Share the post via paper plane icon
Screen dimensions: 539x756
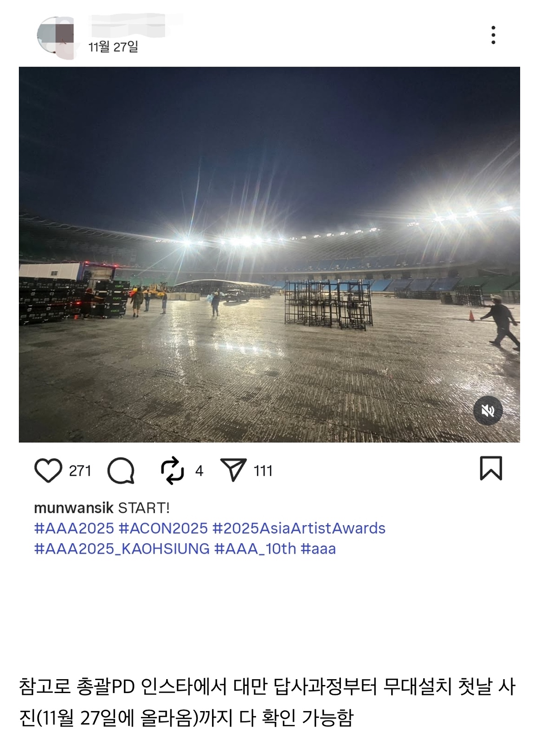[234, 469]
